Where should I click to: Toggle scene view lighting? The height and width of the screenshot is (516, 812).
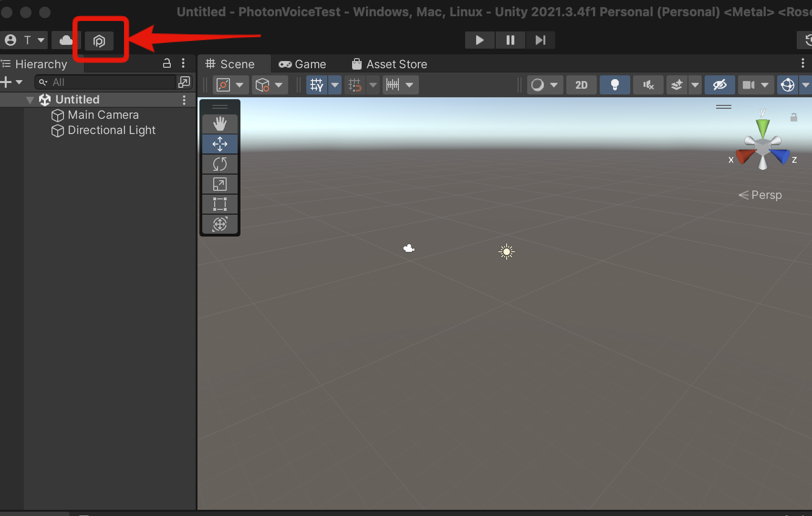point(614,84)
